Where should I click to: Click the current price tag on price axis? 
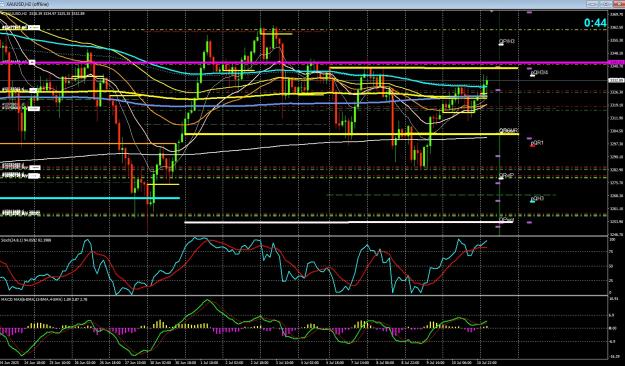click(616, 80)
